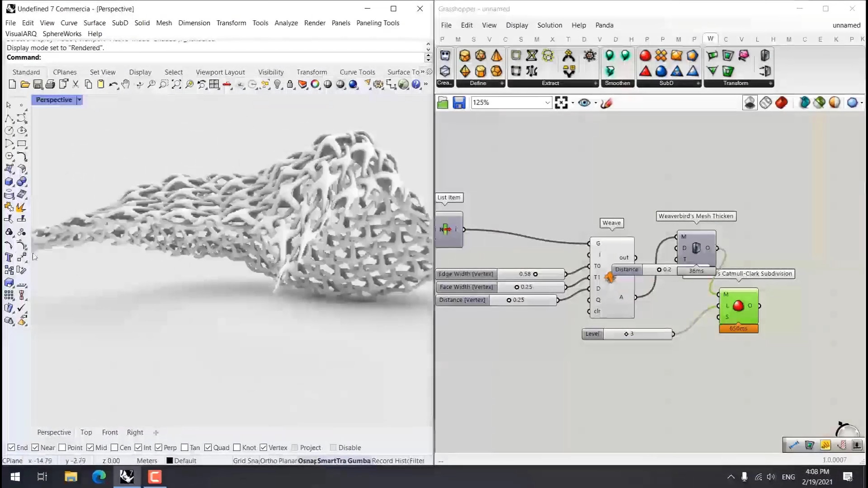Open the Perspective viewport dropdown arrow
Viewport: 868px width, 488px height.
79,100
